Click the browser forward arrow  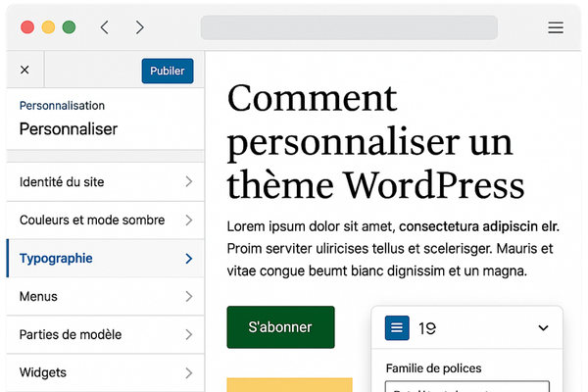pyautogui.click(x=139, y=27)
